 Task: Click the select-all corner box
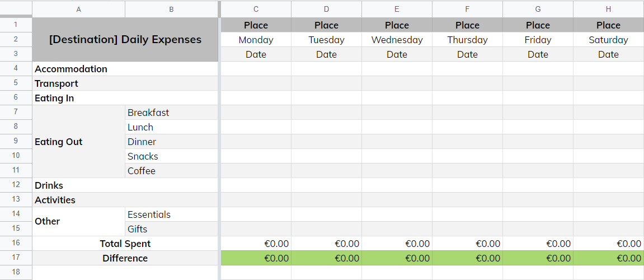pos(16,9)
